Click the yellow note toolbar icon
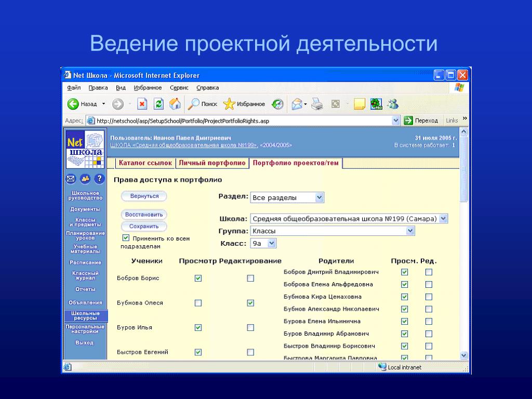Screen dimensions: 532x399 point(360,104)
